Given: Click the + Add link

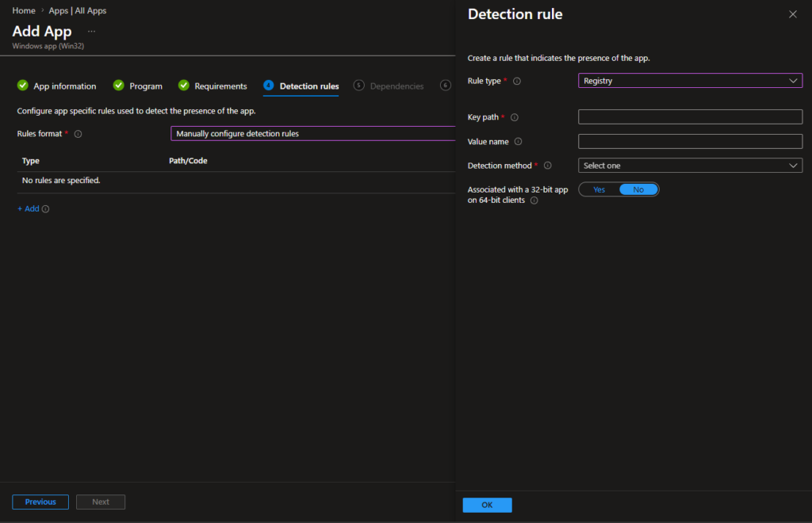Looking at the screenshot, I should 29,209.
